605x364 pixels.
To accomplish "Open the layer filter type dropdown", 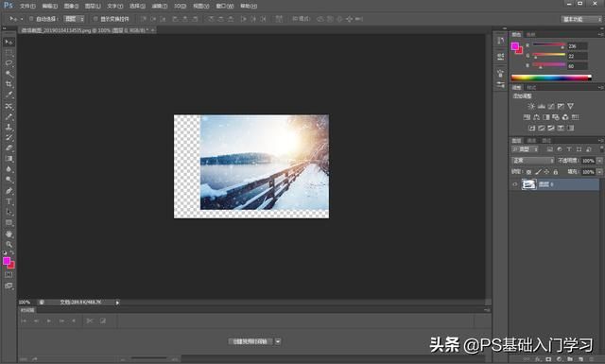I will (x=525, y=149).
